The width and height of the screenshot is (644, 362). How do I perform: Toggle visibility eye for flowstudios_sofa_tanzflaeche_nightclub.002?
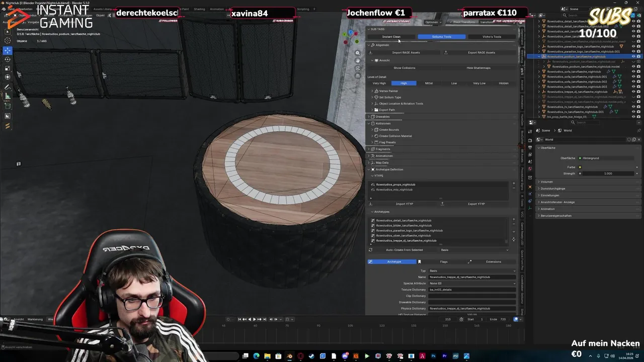(633, 81)
